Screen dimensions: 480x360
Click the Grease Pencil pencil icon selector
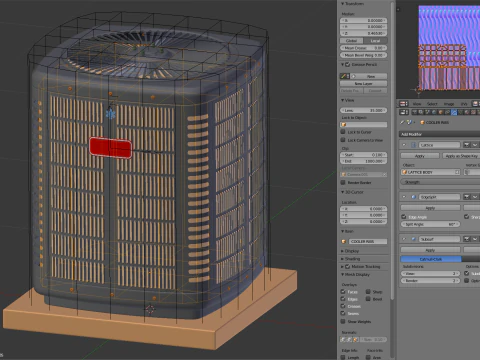pos(345,76)
